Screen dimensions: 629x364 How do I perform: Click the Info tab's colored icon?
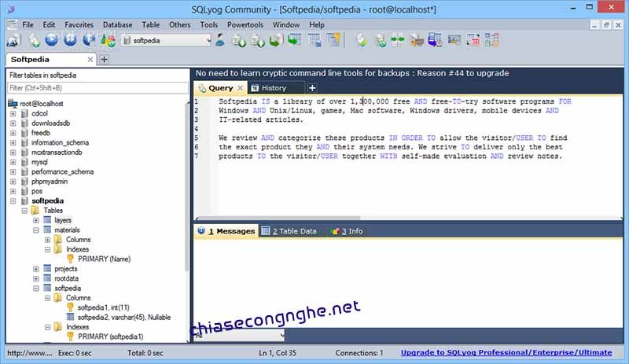click(335, 231)
